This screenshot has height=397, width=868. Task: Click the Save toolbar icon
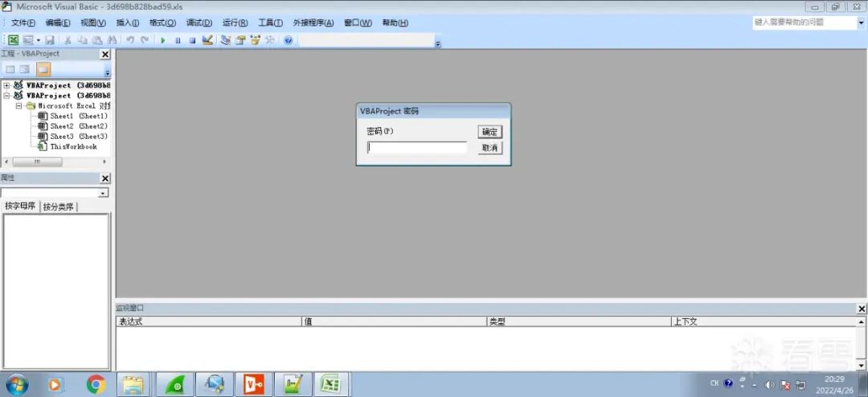tap(50, 40)
